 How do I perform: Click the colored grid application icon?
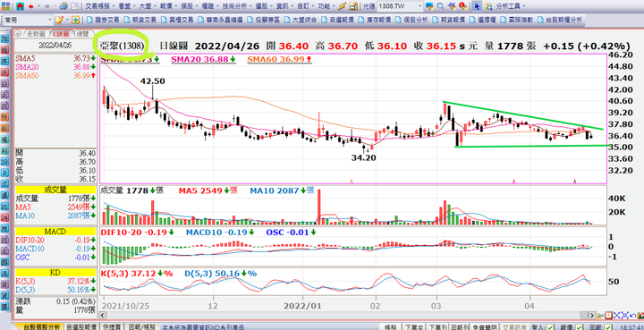tap(6, 6)
